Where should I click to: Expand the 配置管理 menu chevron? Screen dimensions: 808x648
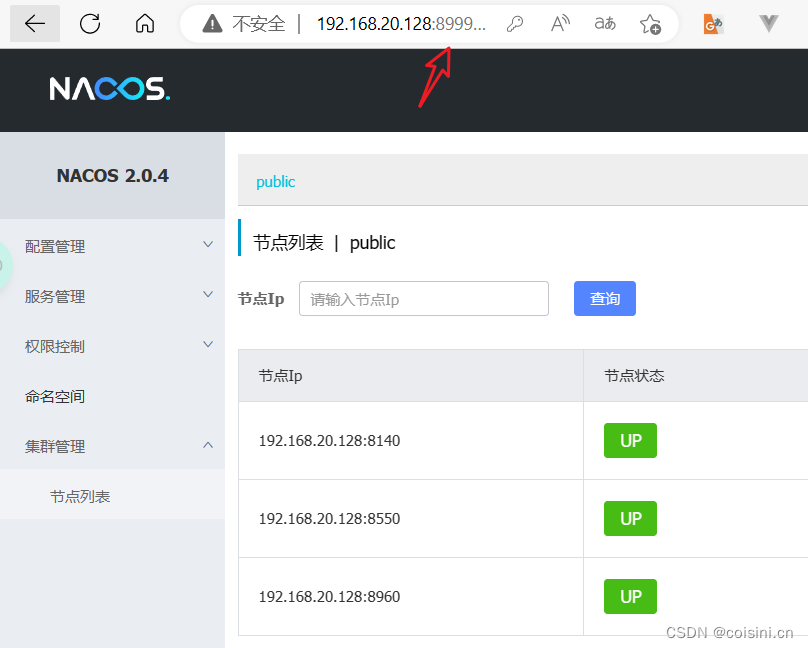pyautogui.click(x=208, y=245)
